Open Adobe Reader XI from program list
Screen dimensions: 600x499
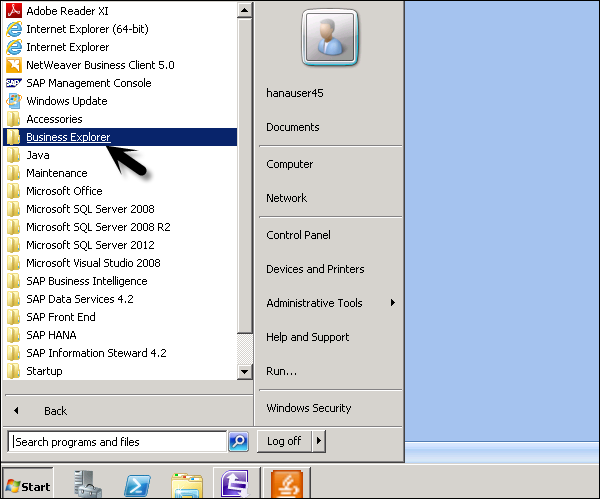(68, 11)
